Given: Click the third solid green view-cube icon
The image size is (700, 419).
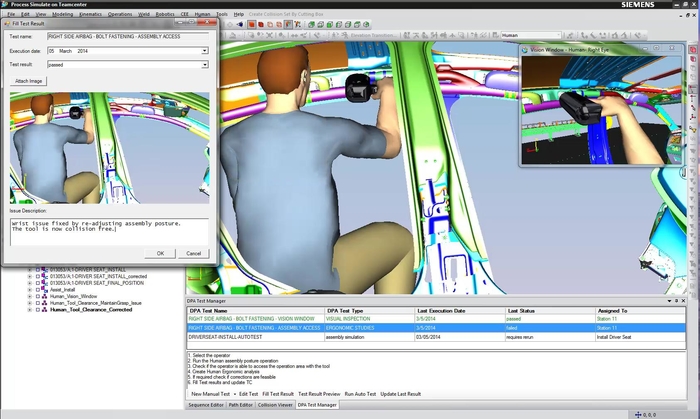Looking at the screenshot, I should [x=330, y=25].
